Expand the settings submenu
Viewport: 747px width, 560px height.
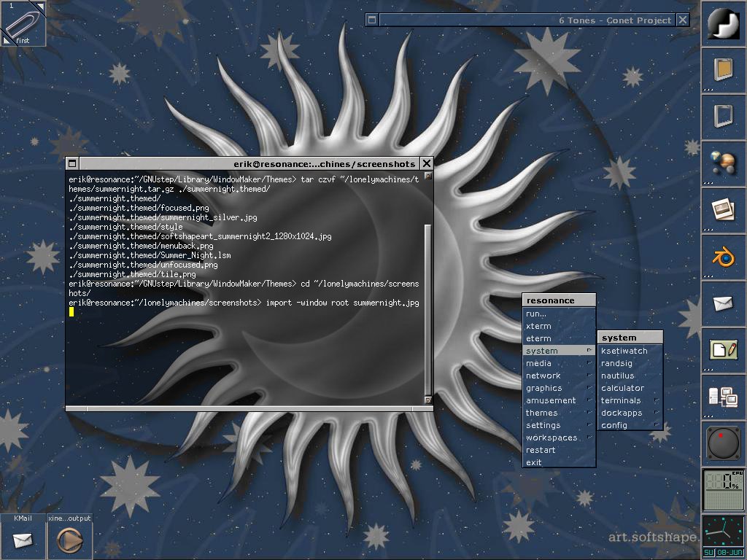pos(560,425)
